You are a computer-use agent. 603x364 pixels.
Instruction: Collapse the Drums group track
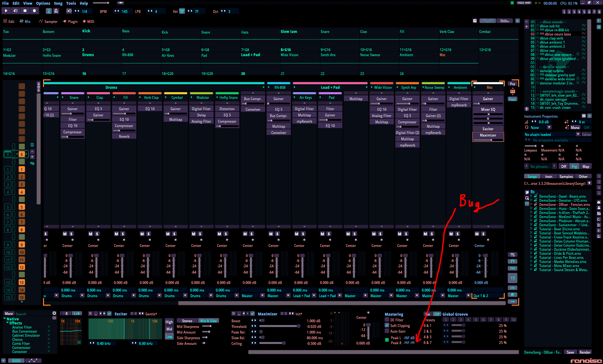click(263, 88)
